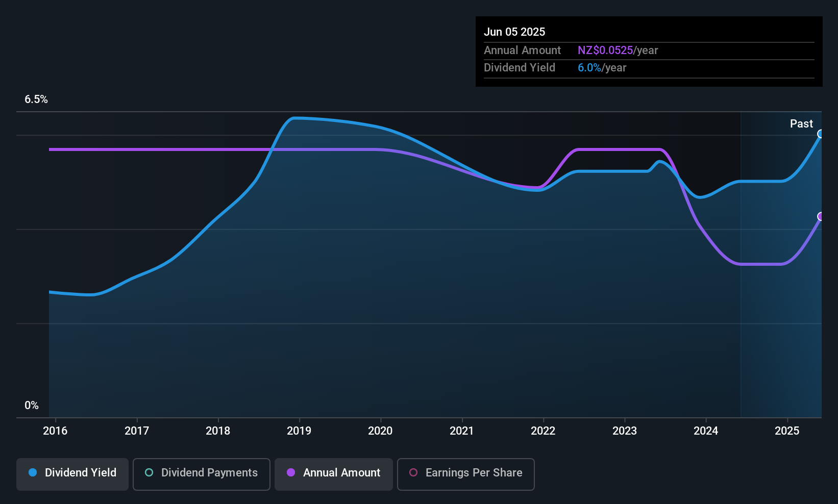
Task: Click the 2025 x-axis year label
Action: [787, 431]
